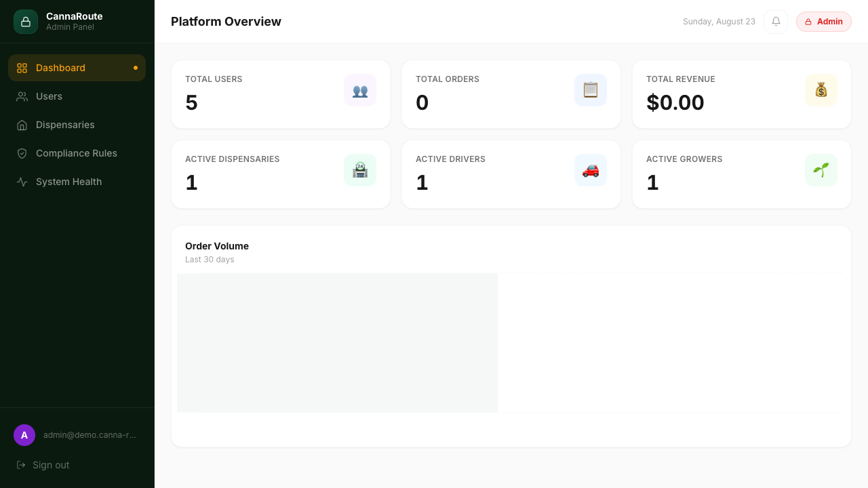Go to the Users section
The image size is (868, 488).
77,96
